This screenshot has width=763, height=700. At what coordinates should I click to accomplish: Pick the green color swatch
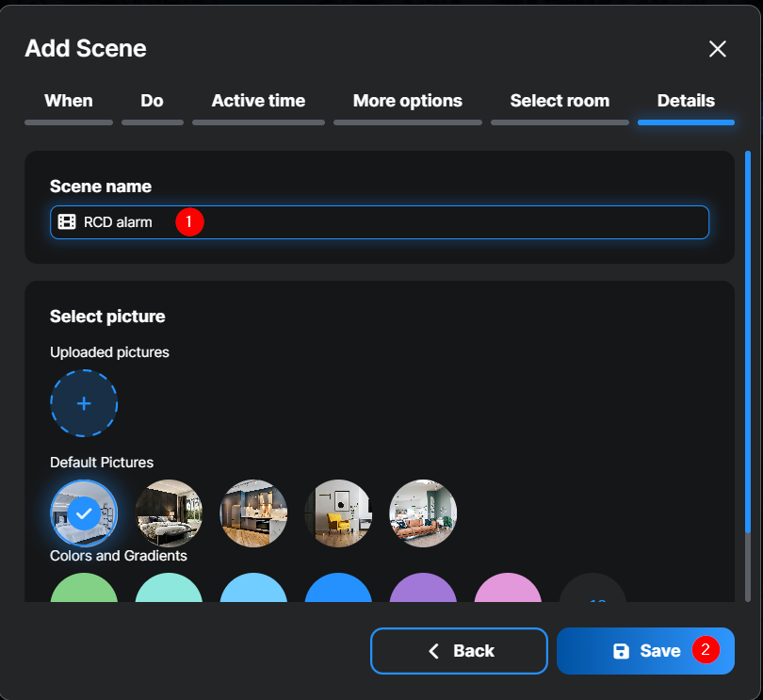(84, 589)
